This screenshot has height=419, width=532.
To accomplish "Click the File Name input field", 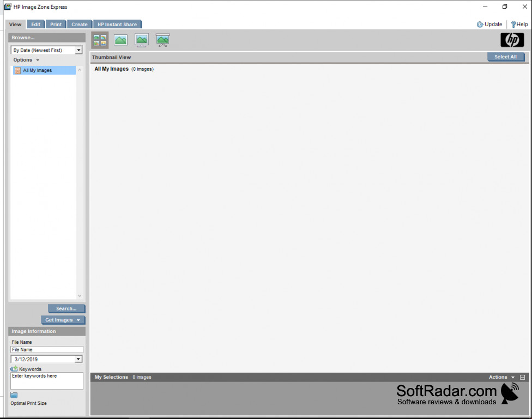I will 47,349.
